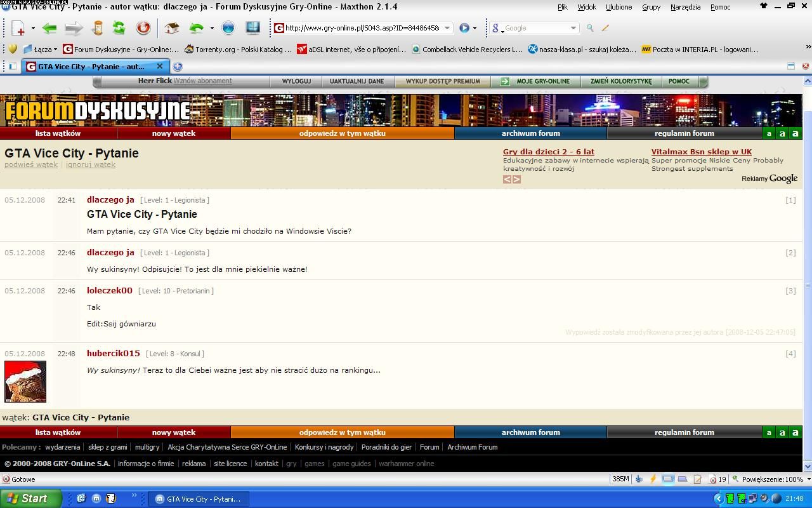Open the Torrenty.org bookmark

tap(238, 49)
